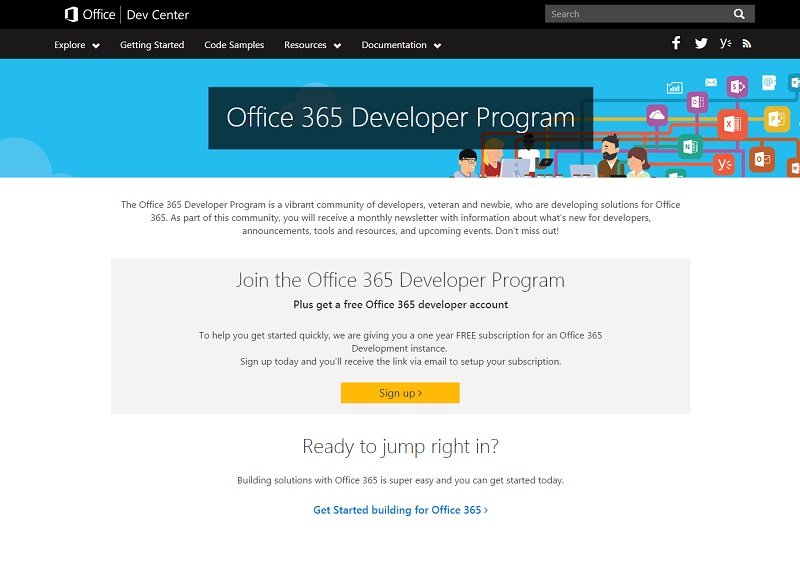This screenshot has height=563, width=800.
Task: Click the OneNote icon in banner
Action: pos(690,147)
